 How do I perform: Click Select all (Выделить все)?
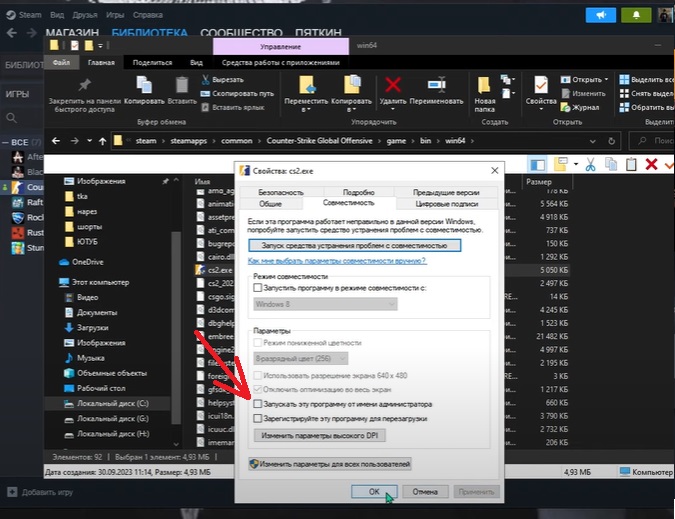(647, 80)
